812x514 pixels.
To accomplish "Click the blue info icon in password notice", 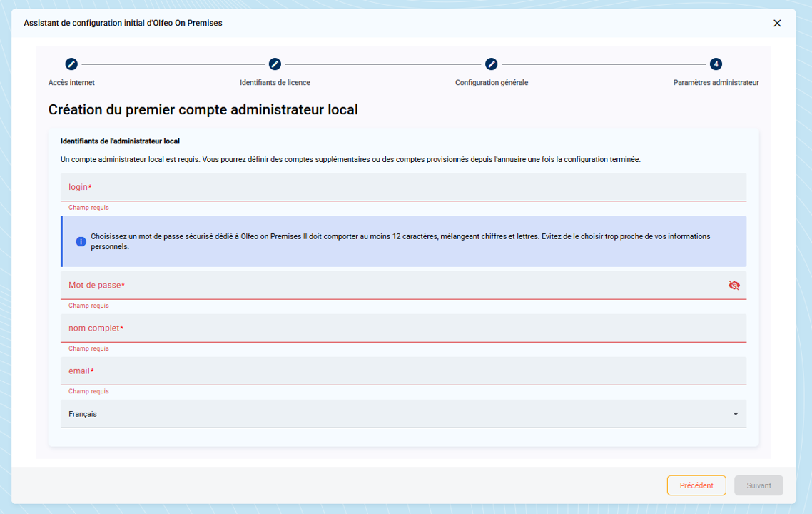I will pos(81,242).
